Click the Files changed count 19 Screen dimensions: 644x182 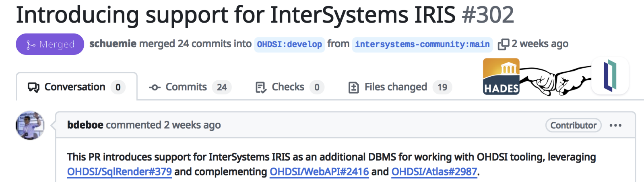[x=442, y=87]
